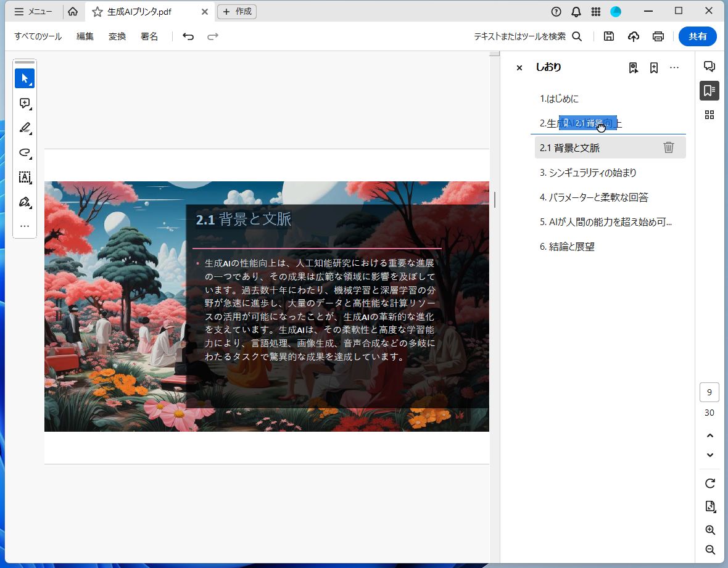Image resolution: width=728 pixels, height=568 pixels.
Task: Click the 2.1 背景と文脈 slide heading
Action: click(x=243, y=219)
